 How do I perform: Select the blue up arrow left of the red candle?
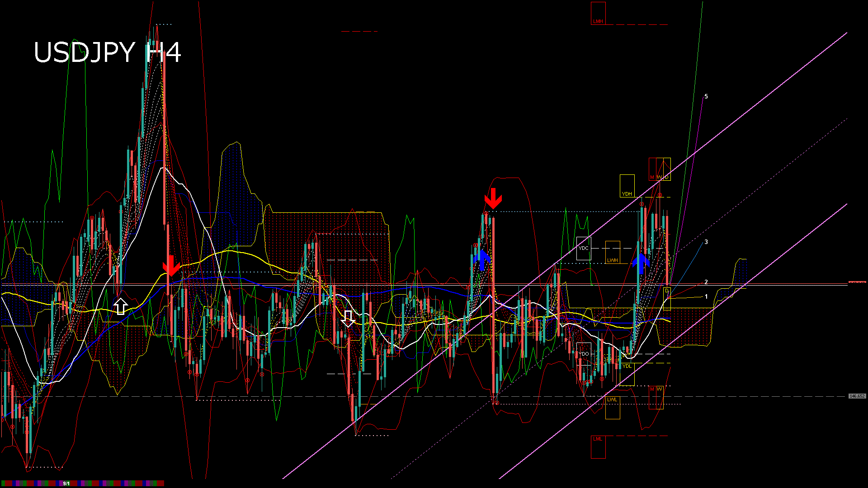482,260
